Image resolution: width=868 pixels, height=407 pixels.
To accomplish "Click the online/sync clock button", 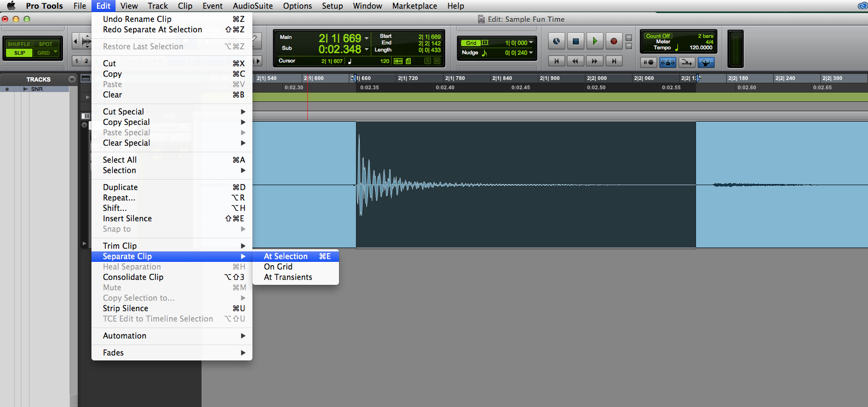I will [x=556, y=41].
